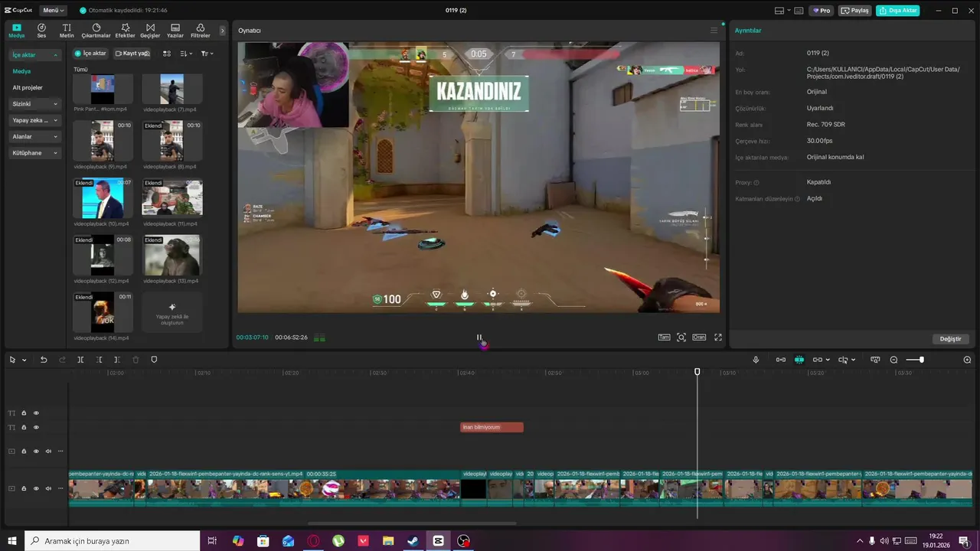Viewport: 980px width, 551px height.
Task: Click the Dışa Aktar export button
Action: 898,11
